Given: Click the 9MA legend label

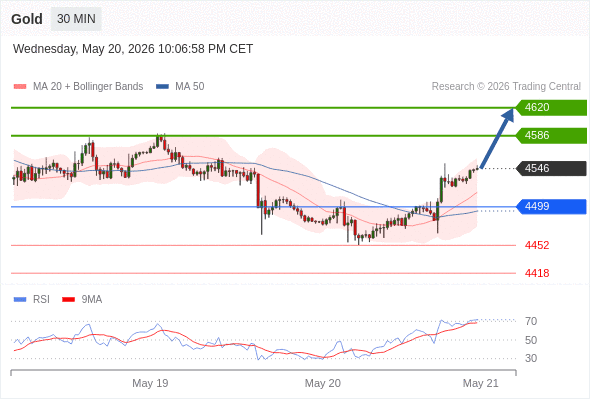Looking at the screenshot, I should click(92, 300).
